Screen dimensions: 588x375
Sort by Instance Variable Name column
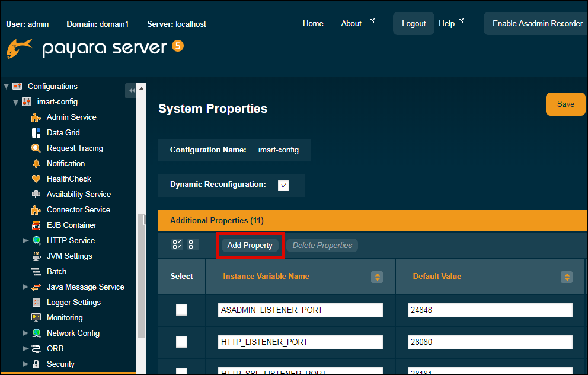[x=376, y=277]
